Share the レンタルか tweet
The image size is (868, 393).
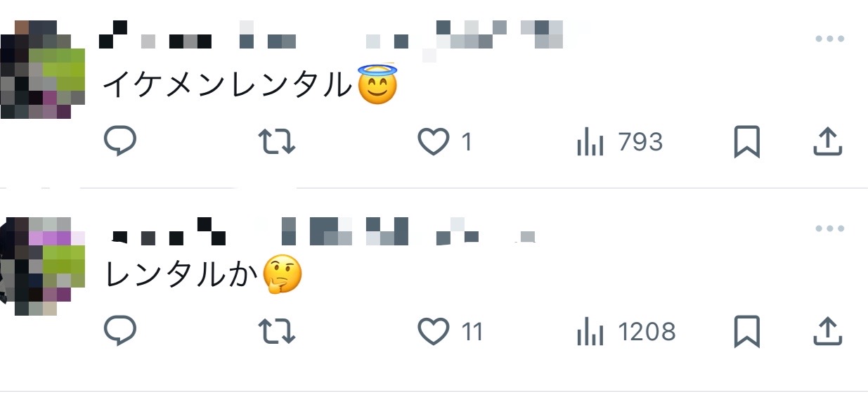point(827,331)
